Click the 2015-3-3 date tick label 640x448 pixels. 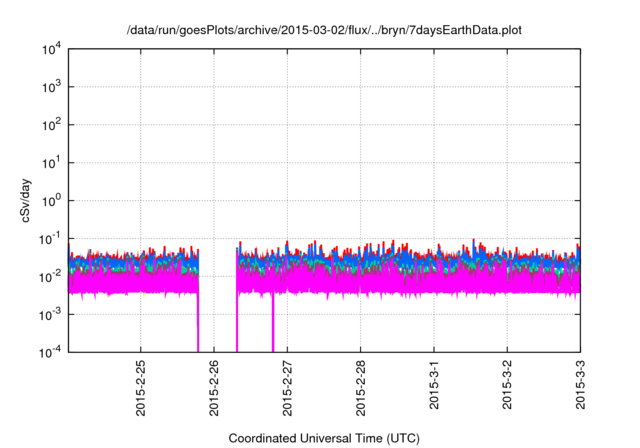pos(580,384)
